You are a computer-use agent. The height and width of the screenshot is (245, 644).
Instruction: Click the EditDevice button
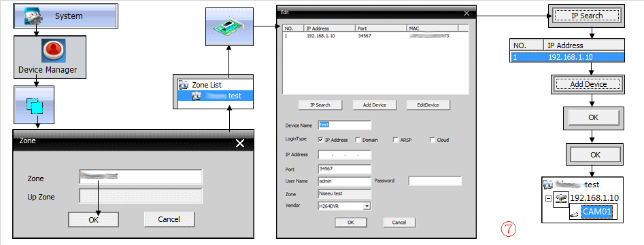click(428, 105)
